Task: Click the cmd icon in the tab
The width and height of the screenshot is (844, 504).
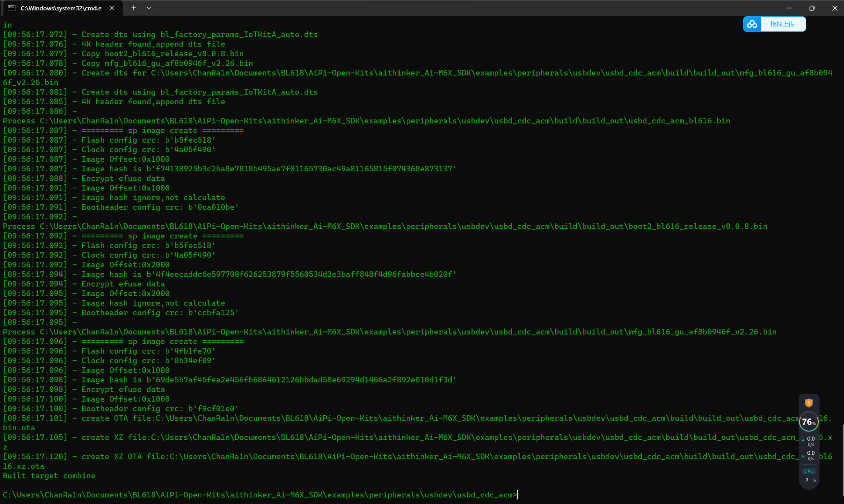Action: pos(12,8)
